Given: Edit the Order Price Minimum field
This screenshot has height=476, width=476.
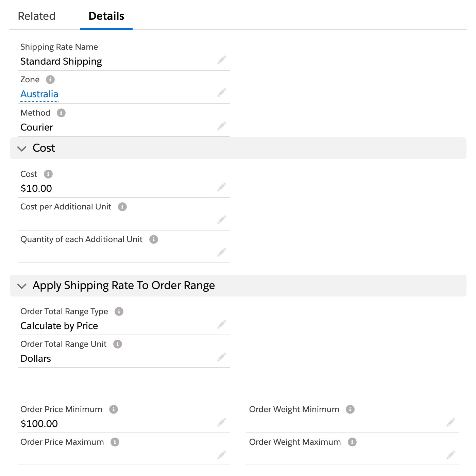Looking at the screenshot, I should point(222,422).
